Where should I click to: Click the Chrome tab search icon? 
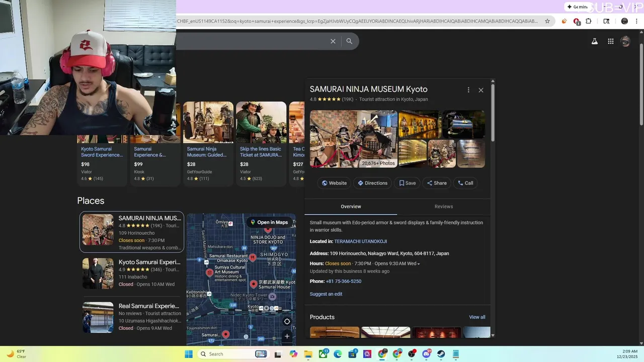[606, 21]
